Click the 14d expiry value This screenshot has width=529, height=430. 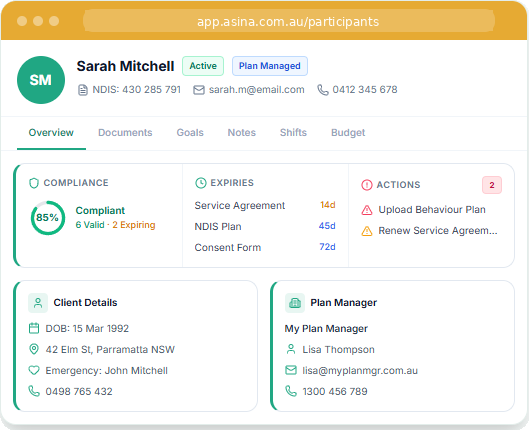pos(328,205)
